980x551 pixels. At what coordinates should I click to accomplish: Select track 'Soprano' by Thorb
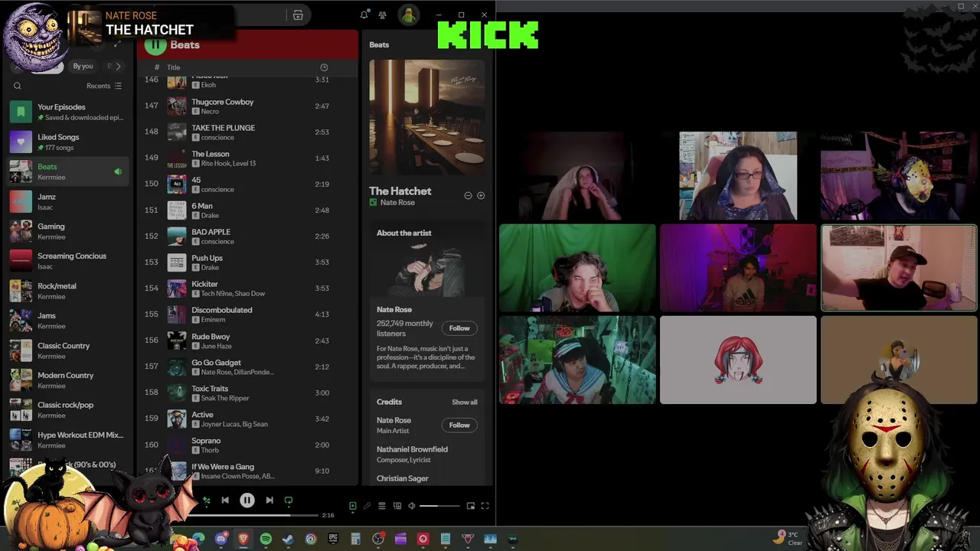click(x=248, y=445)
